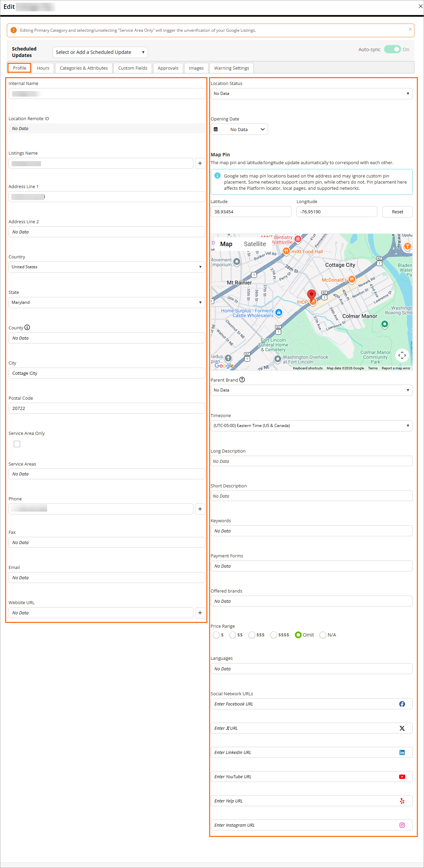Click the Enter Facebook URL field

coord(312,704)
